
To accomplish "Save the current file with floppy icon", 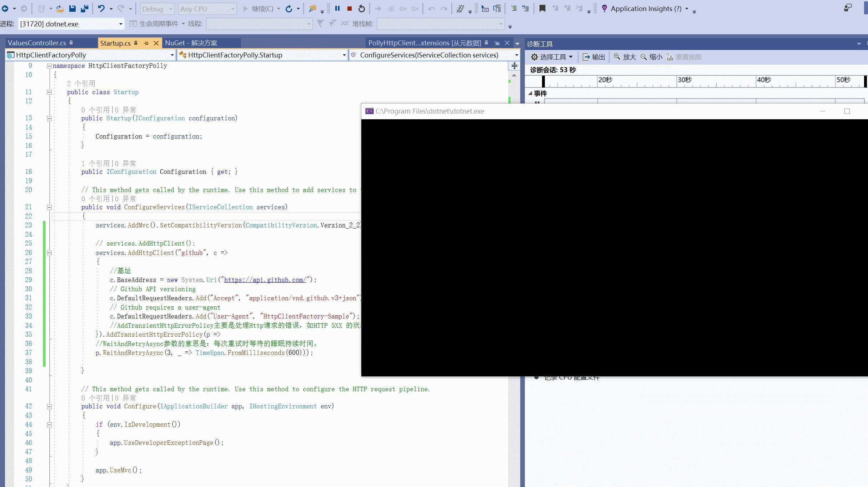I will point(72,9).
